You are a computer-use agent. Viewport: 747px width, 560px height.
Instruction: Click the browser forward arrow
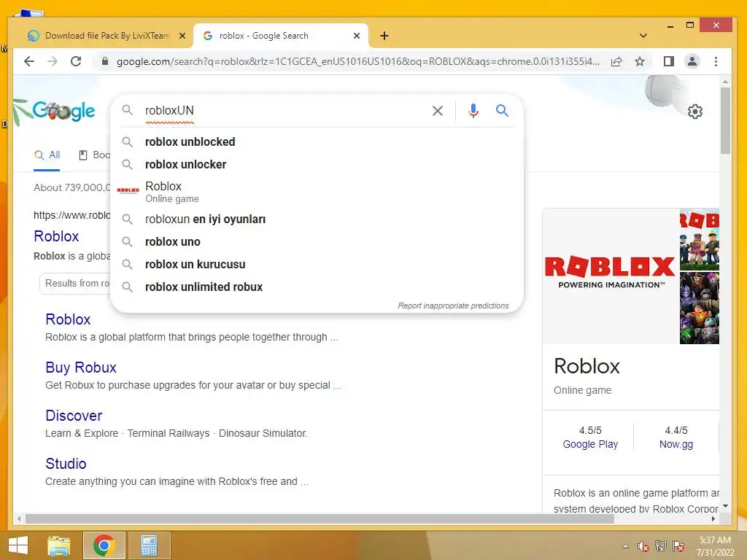(x=53, y=61)
